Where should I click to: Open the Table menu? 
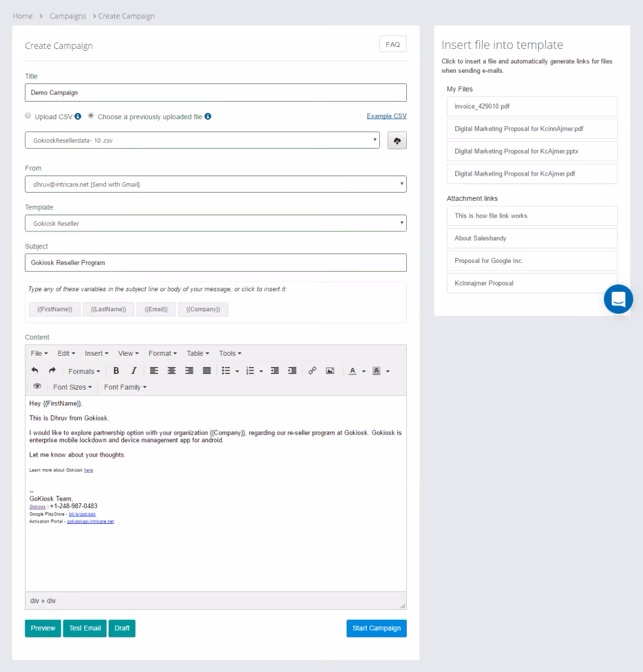click(198, 353)
